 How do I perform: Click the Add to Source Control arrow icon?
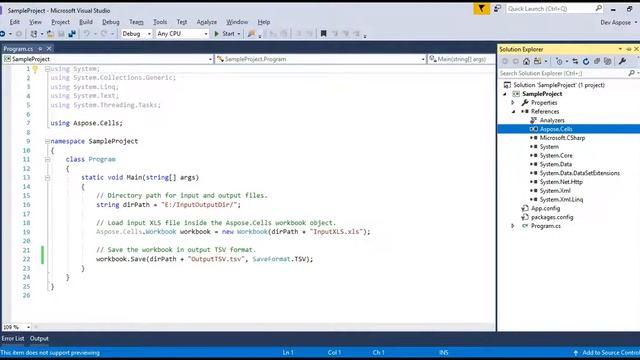click(576, 353)
